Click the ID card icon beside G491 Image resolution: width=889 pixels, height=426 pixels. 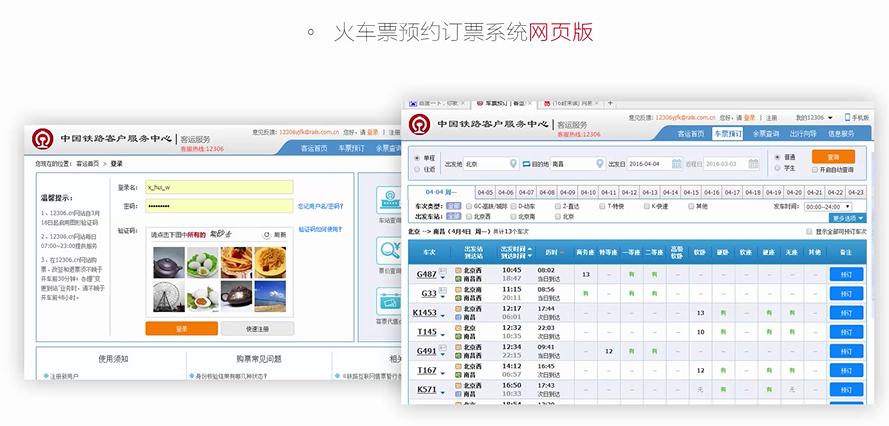pyautogui.click(x=442, y=348)
